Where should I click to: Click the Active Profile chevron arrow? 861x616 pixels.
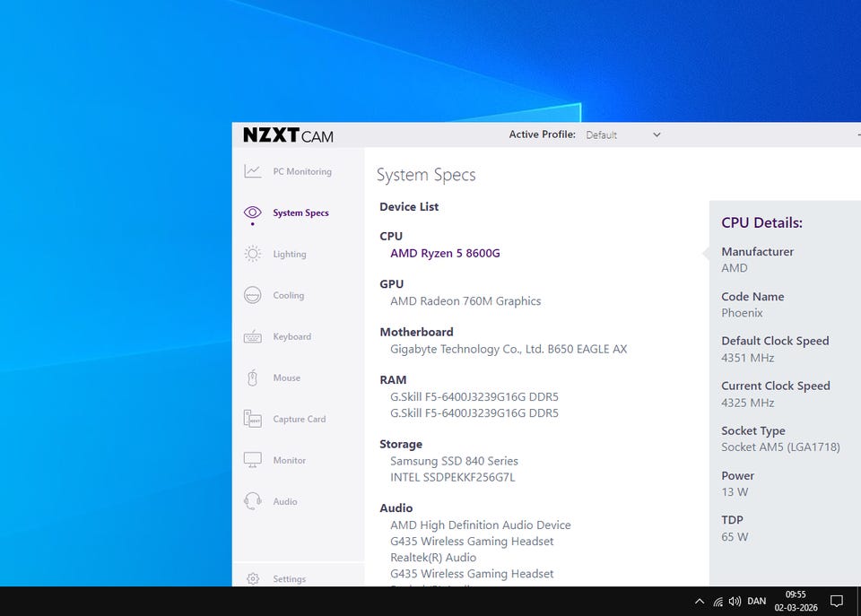[657, 135]
